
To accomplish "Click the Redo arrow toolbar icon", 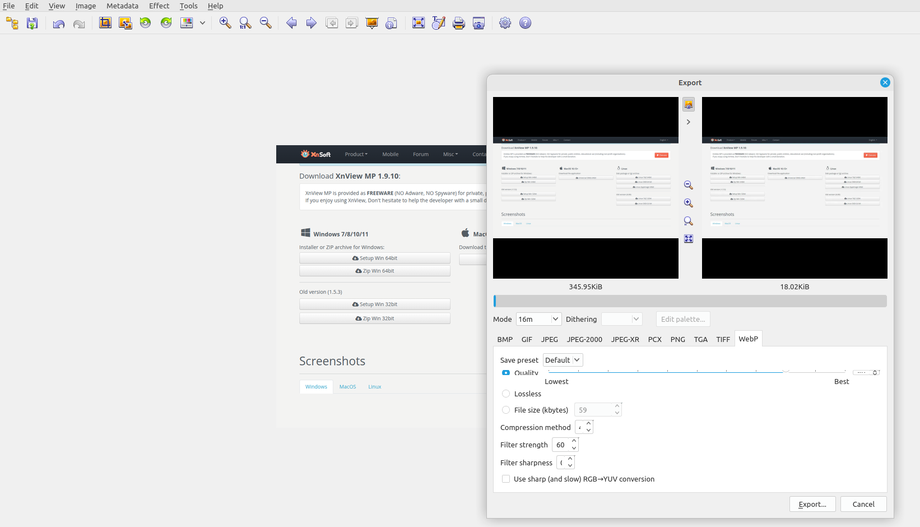I will point(79,23).
